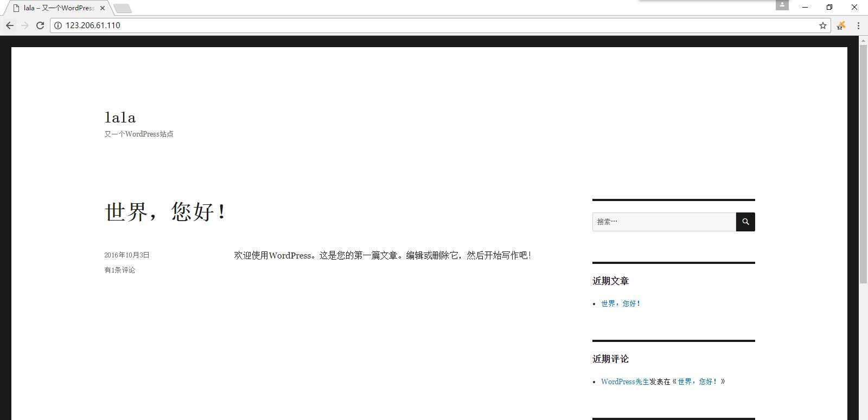The height and width of the screenshot is (420, 868).
Task: Click the tagline 又一个WordPress站点
Action: click(139, 134)
